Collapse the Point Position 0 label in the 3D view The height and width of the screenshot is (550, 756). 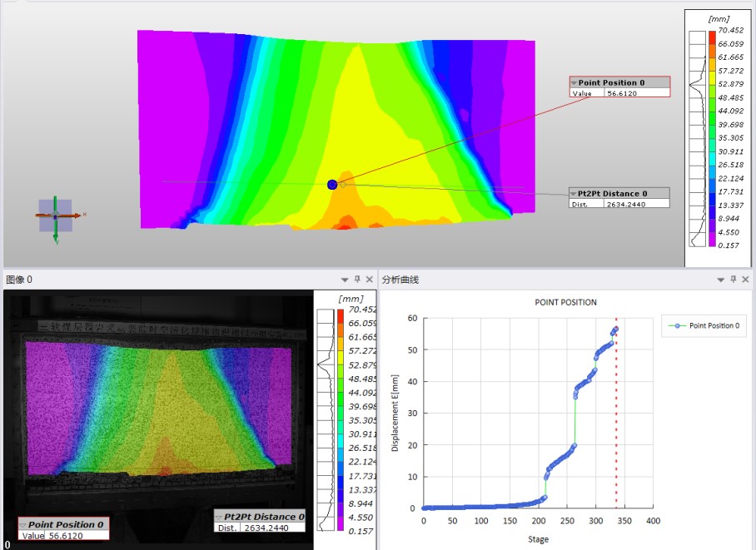tap(574, 83)
